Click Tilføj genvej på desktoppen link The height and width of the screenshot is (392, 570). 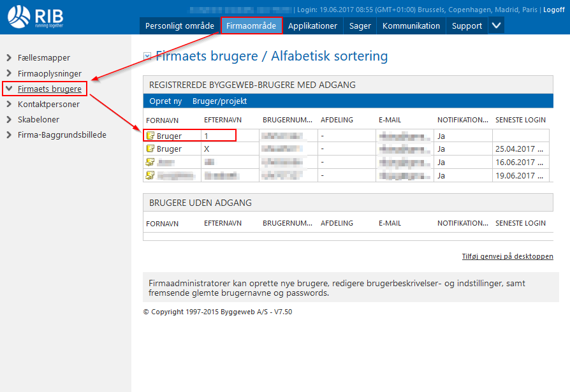(x=508, y=257)
